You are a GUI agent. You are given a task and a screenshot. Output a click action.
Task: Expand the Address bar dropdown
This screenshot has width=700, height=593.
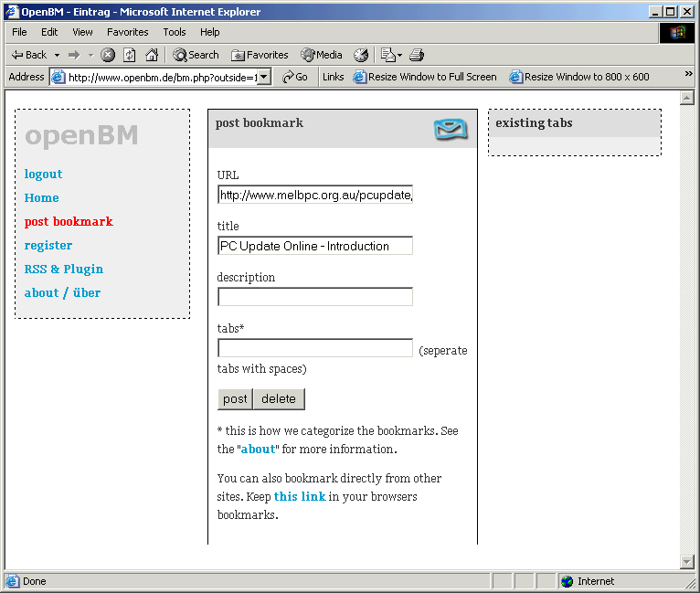click(264, 77)
